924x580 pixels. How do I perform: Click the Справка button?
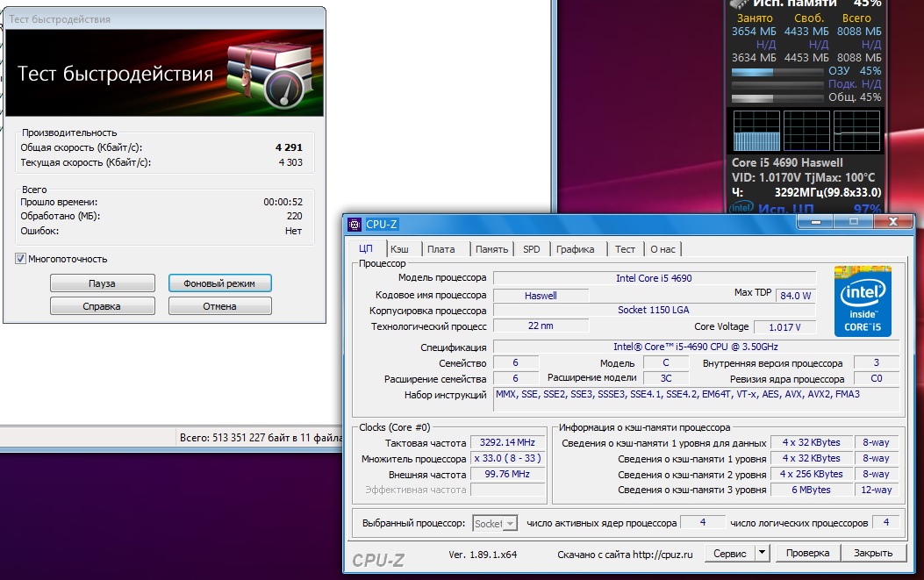coord(103,306)
